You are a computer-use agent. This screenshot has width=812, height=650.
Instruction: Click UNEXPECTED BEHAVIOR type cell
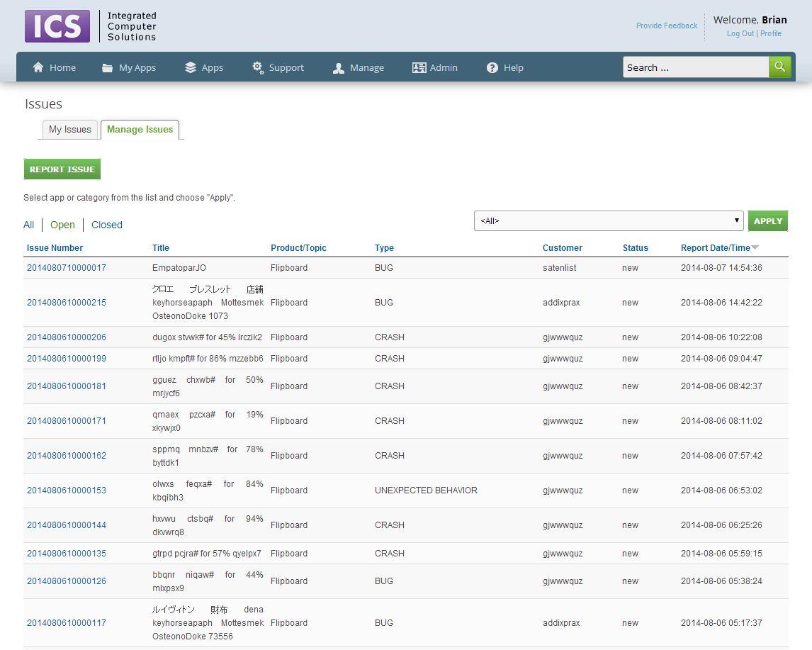[x=427, y=491]
